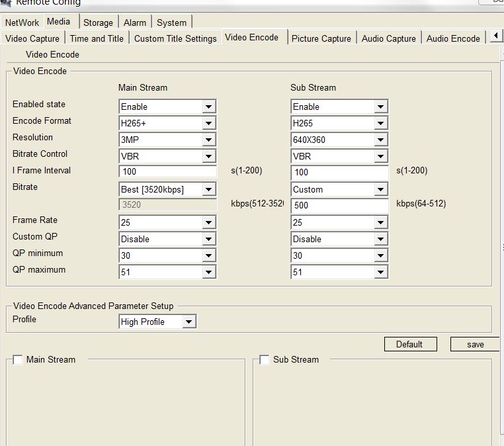The height and width of the screenshot is (446, 504).
Task: Open Audio Encode sub-tab
Action: [x=453, y=38]
